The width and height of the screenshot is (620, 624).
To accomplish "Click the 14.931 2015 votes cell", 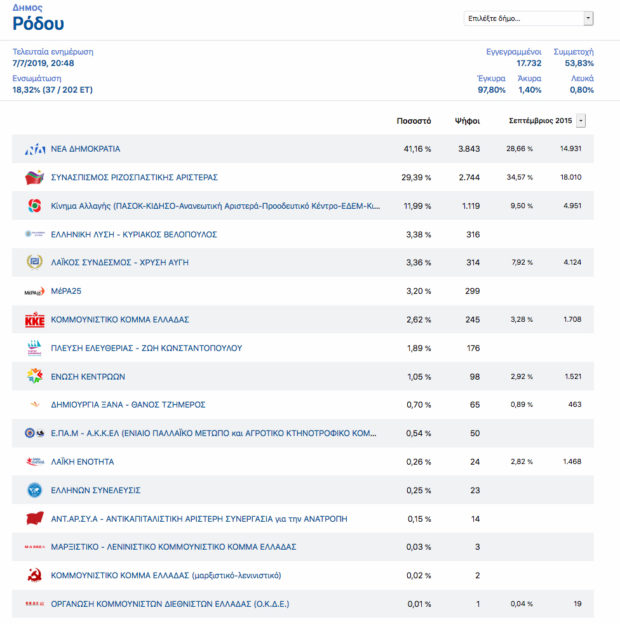I will (571, 148).
